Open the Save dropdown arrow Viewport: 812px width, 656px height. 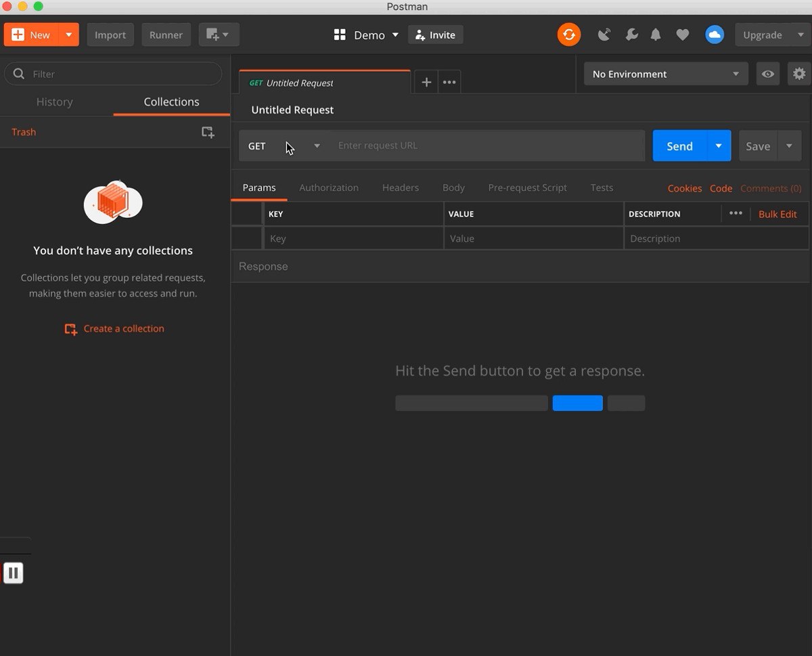790,146
